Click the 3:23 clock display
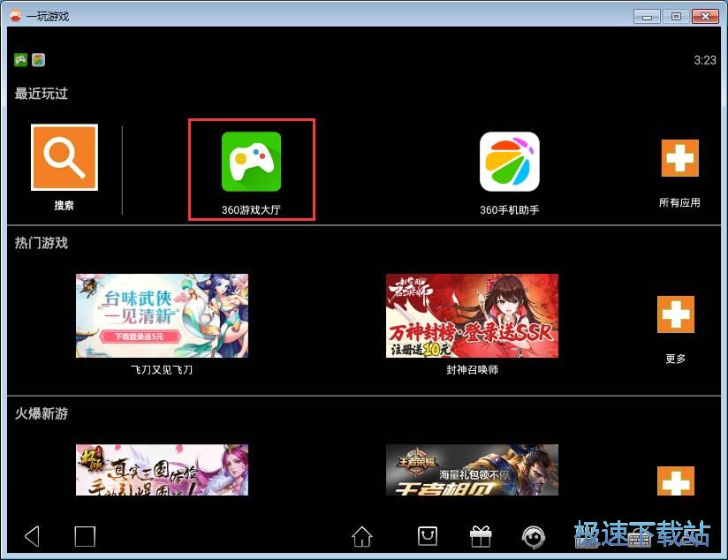This screenshot has width=728, height=560. (x=705, y=60)
